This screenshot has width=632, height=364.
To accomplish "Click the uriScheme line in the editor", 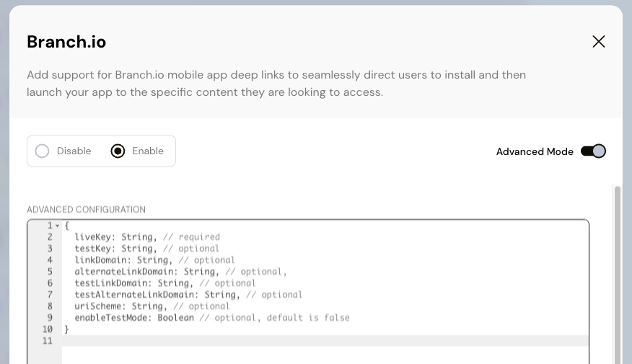I will (x=152, y=306).
